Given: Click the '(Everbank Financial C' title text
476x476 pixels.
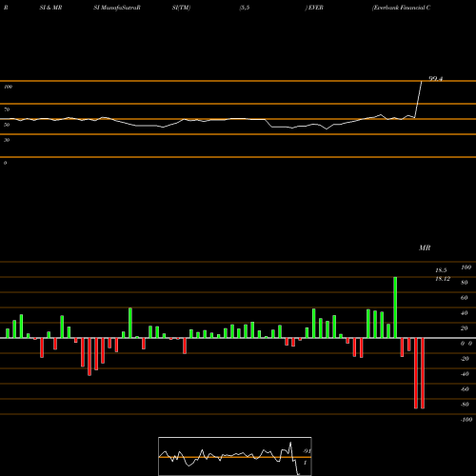Looking at the screenshot, I should tap(401, 8).
